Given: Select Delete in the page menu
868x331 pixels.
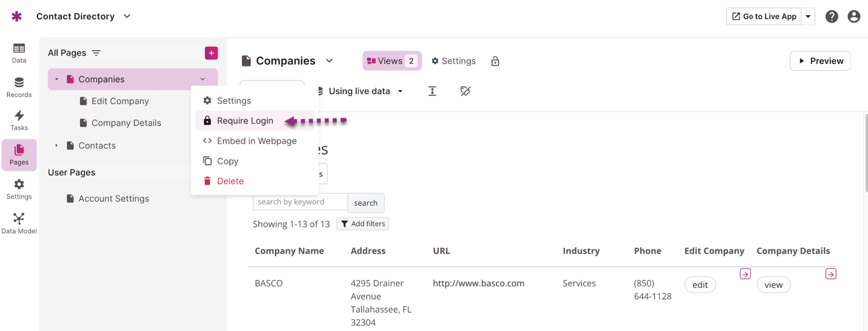Looking at the screenshot, I should click(230, 181).
